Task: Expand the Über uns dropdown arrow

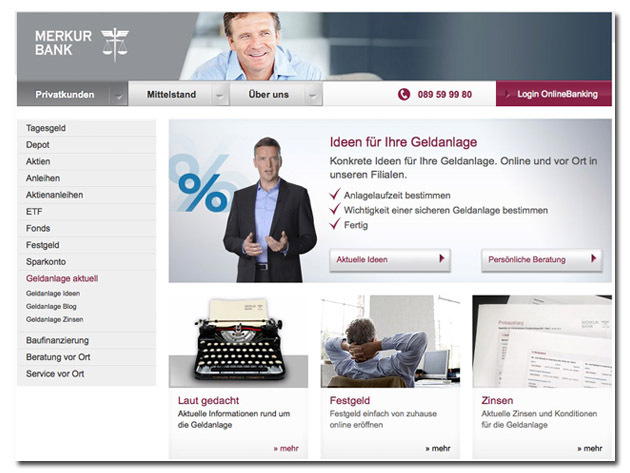Action: [312, 95]
